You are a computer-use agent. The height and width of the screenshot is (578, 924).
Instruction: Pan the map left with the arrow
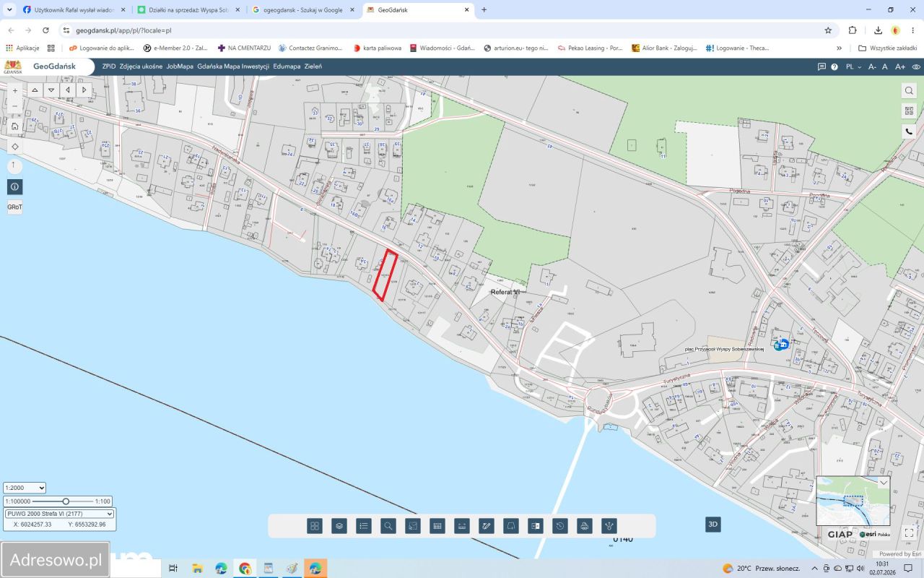tap(68, 90)
